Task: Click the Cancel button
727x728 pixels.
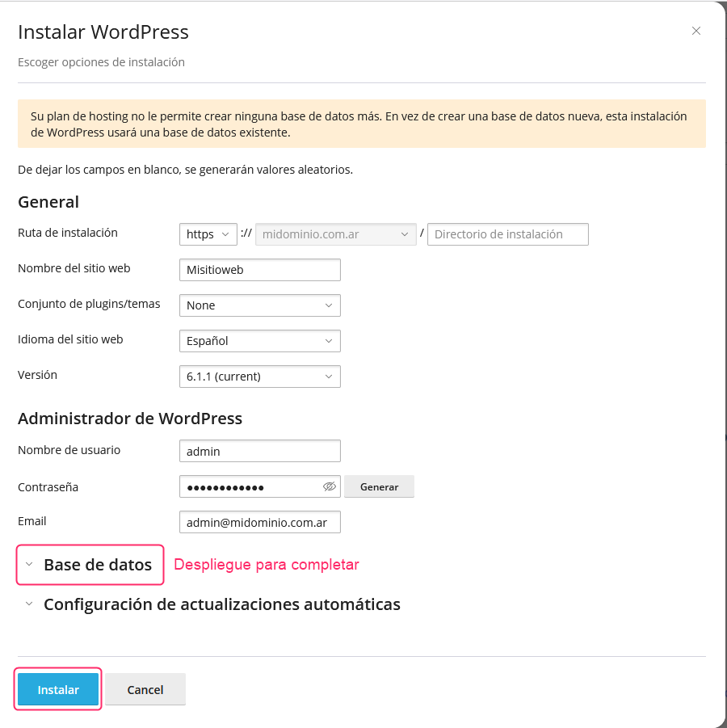Action: coord(145,689)
